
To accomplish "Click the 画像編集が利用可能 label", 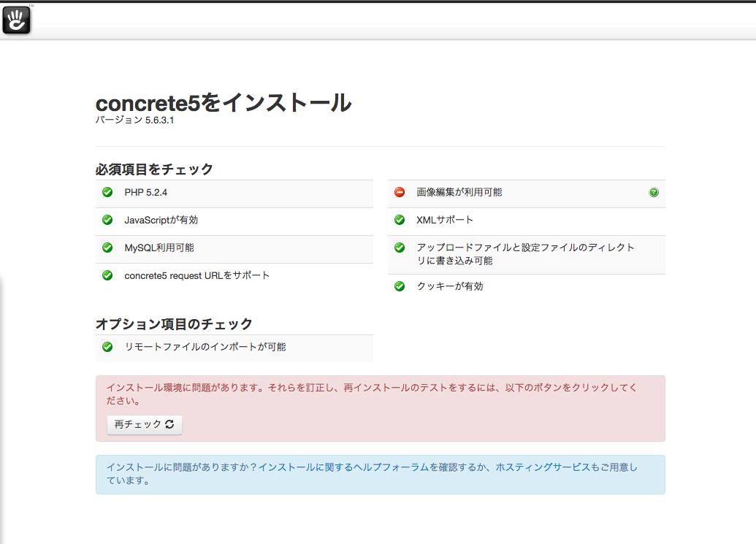I will [459, 192].
